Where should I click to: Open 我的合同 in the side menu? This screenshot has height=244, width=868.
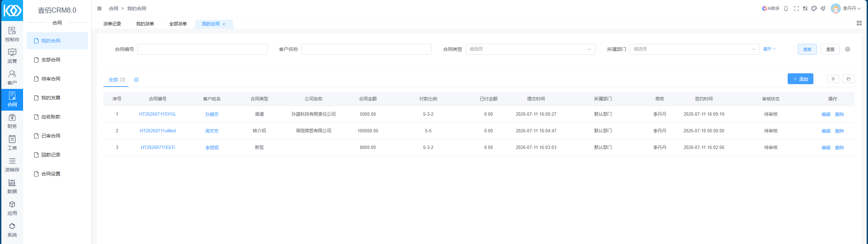coord(57,41)
